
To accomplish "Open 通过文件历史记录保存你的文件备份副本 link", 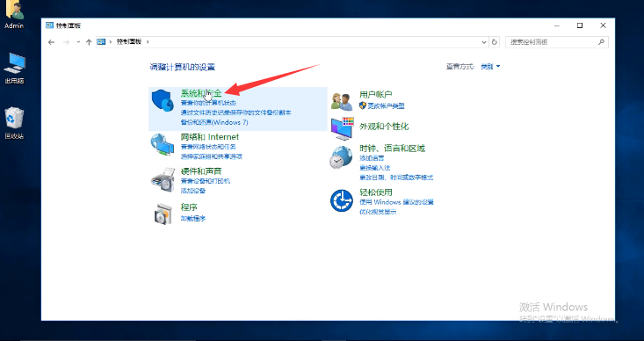I will pos(236,112).
